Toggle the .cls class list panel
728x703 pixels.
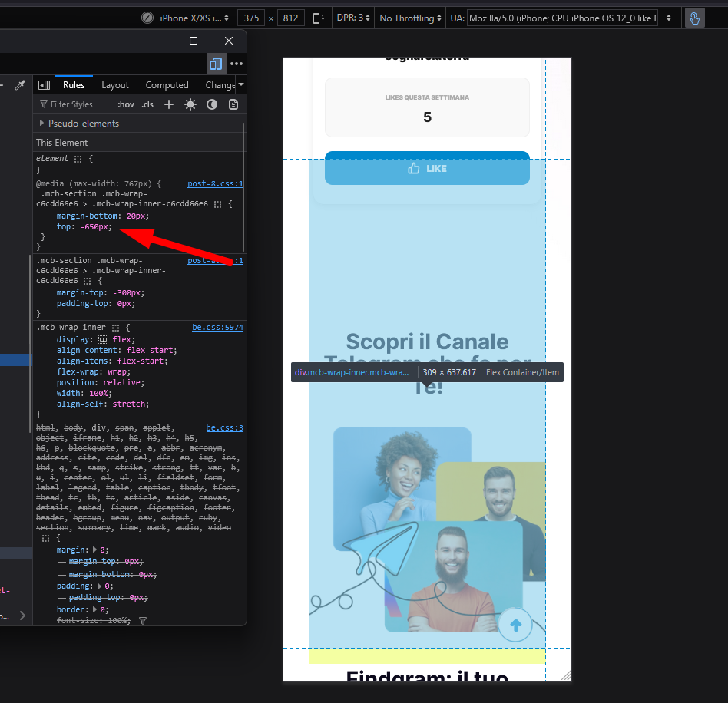click(x=147, y=104)
